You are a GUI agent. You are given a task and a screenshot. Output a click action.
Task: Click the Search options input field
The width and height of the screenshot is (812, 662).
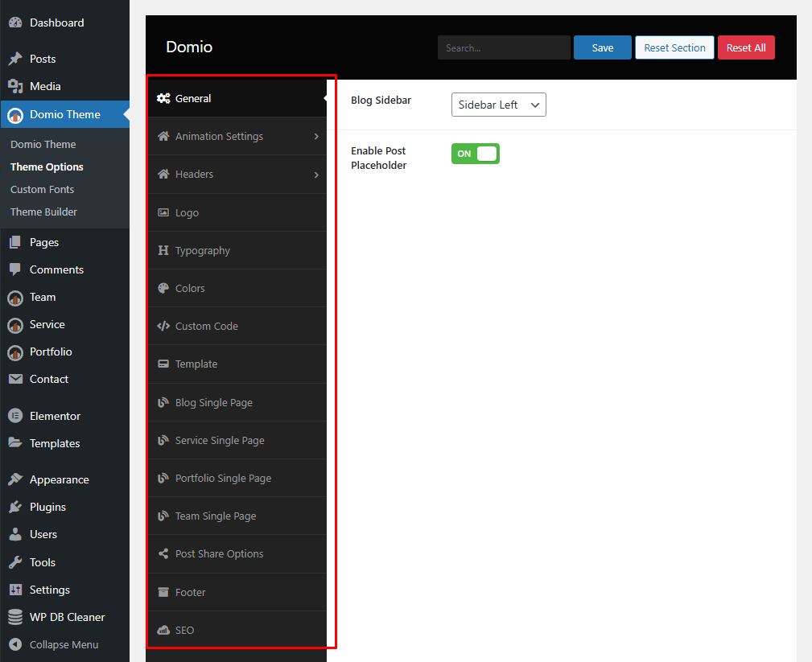tap(503, 47)
